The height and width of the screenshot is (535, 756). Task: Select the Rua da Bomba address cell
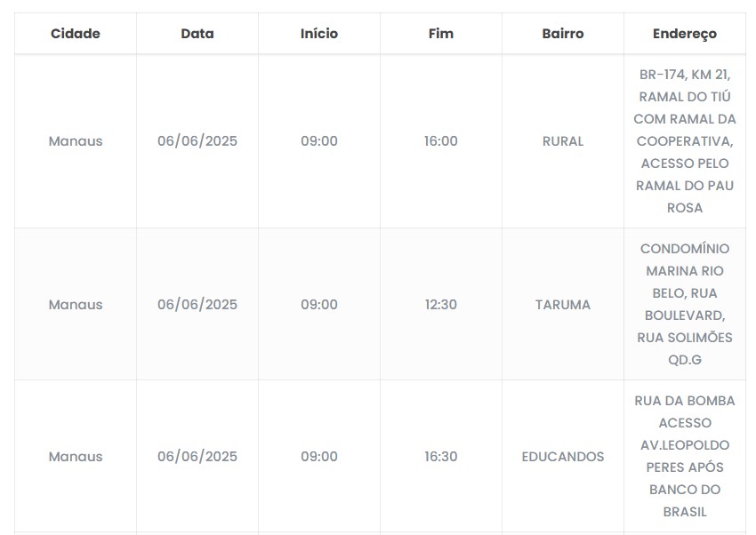point(684,457)
